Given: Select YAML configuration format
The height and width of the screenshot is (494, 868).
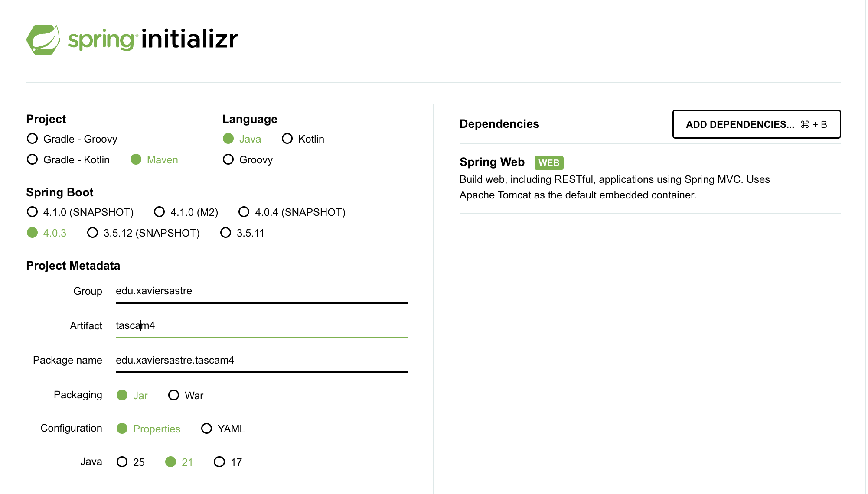Looking at the screenshot, I should click(207, 429).
